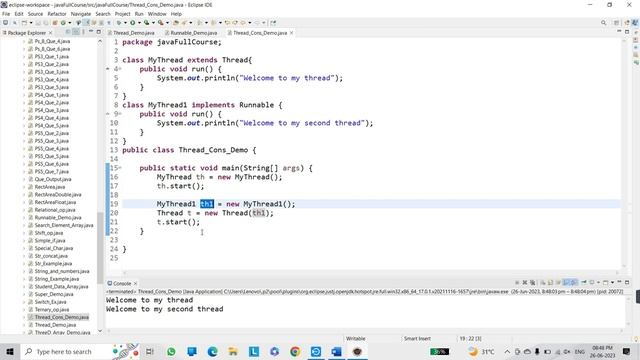Close the Package Explorer view
This screenshot has width=640, height=360.
coord(51,33)
